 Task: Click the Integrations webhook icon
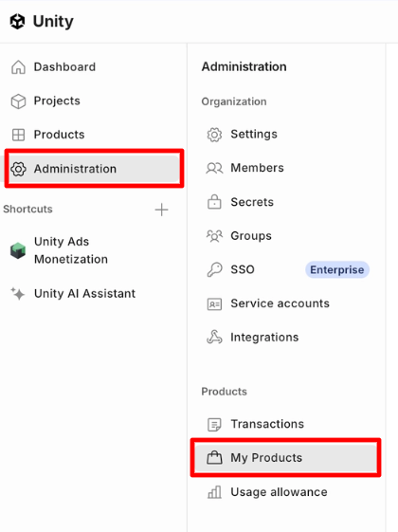[x=214, y=337]
